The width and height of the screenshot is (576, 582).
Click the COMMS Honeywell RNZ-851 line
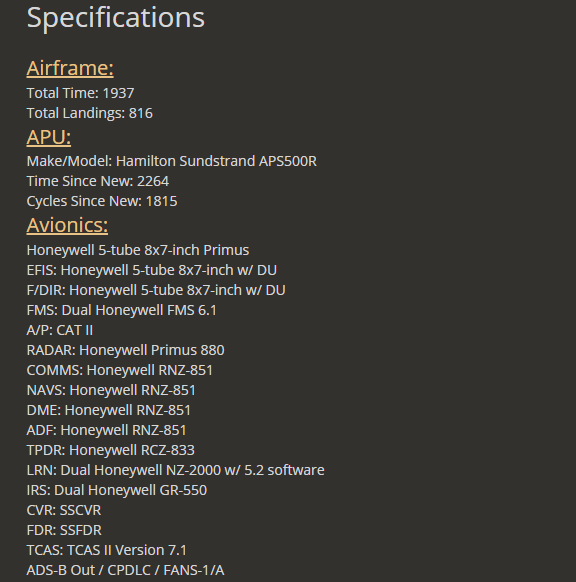[x=120, y=370]
